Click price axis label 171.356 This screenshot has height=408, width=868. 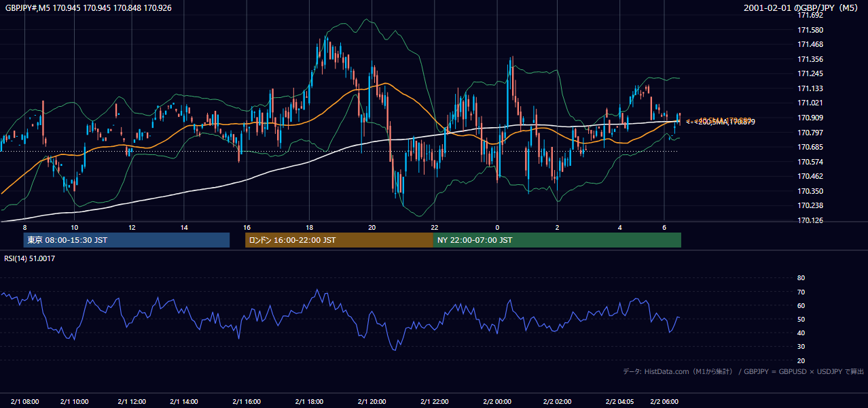coord(810,59)
